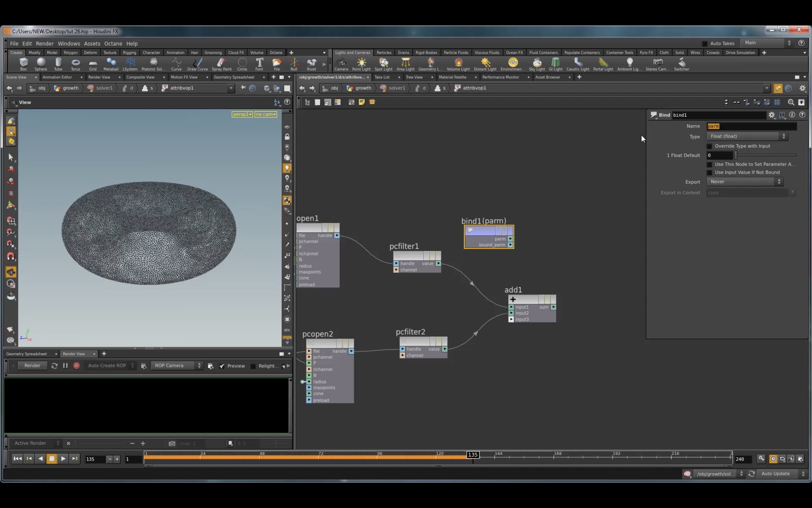Image resolution: width=812 pixels, height=508 pixels.
Task: Pick the Tube shelf tool
Action: point(58,64)
